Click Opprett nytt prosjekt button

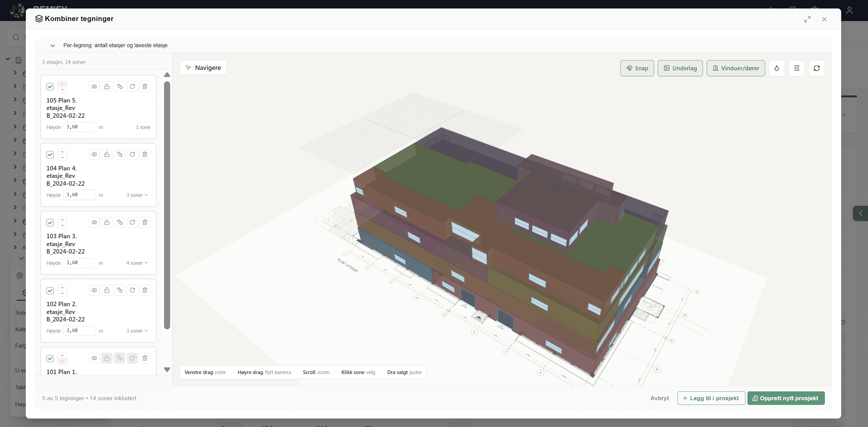(x=786, y=398)
